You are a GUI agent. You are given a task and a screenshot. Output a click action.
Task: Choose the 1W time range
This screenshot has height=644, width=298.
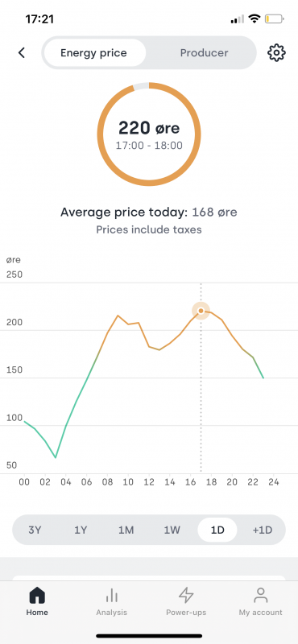[172, 530]
